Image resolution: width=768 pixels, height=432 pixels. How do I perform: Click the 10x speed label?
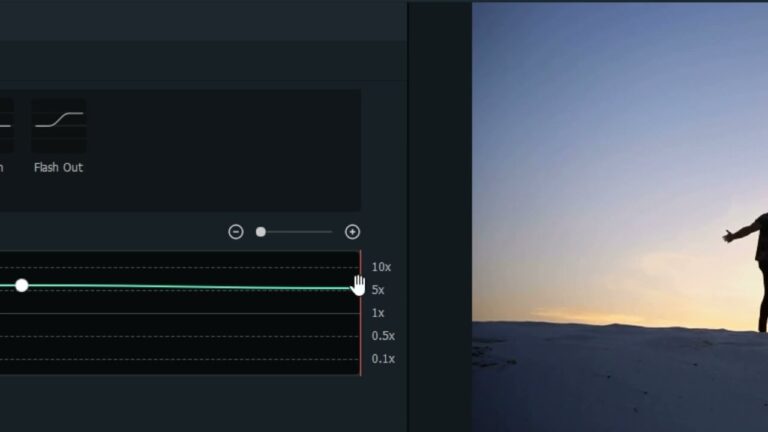point(381,267)
